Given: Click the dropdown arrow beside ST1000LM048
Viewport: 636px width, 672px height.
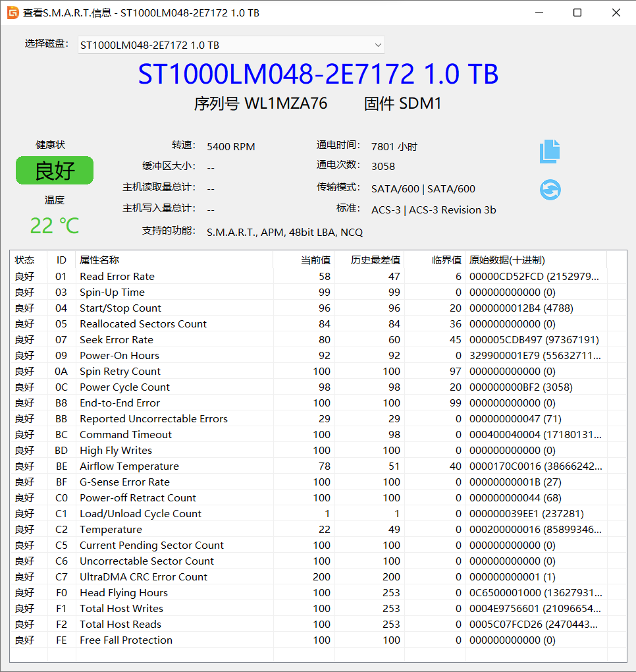Looking at the screenshot, I should (x=378, y=45).
